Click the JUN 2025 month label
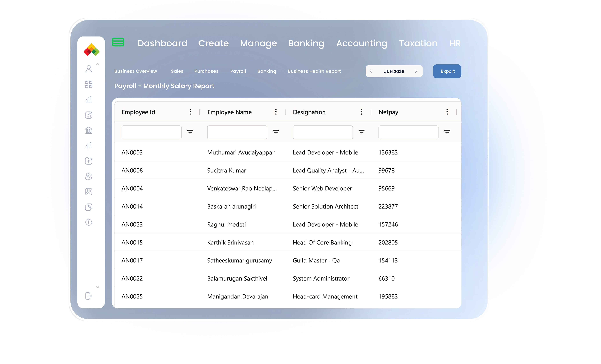 394,71
